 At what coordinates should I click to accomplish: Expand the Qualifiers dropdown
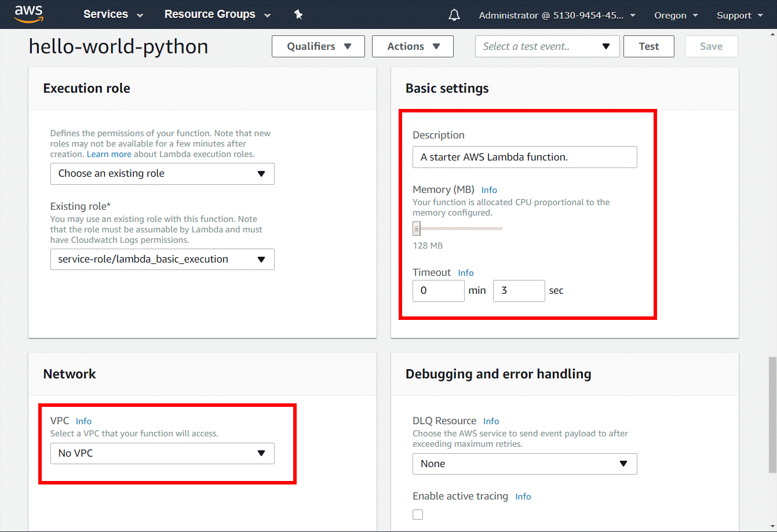pos(318,46)
